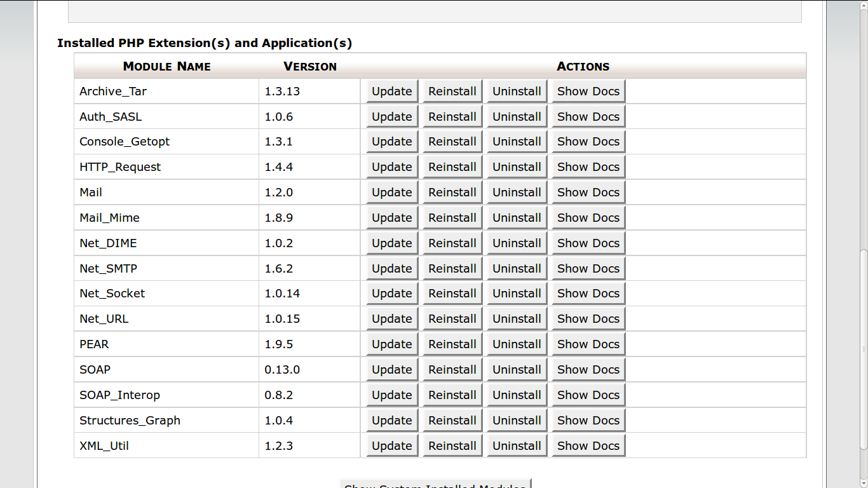Screen dimensions: 868x488
Task: Select version 1.0.14 of Net_Socket
Action: point(282,294)
